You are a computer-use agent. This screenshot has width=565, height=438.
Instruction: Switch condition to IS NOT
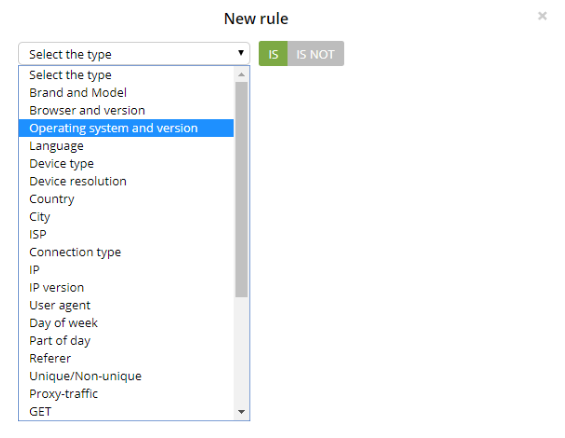(x=315, y=54)
